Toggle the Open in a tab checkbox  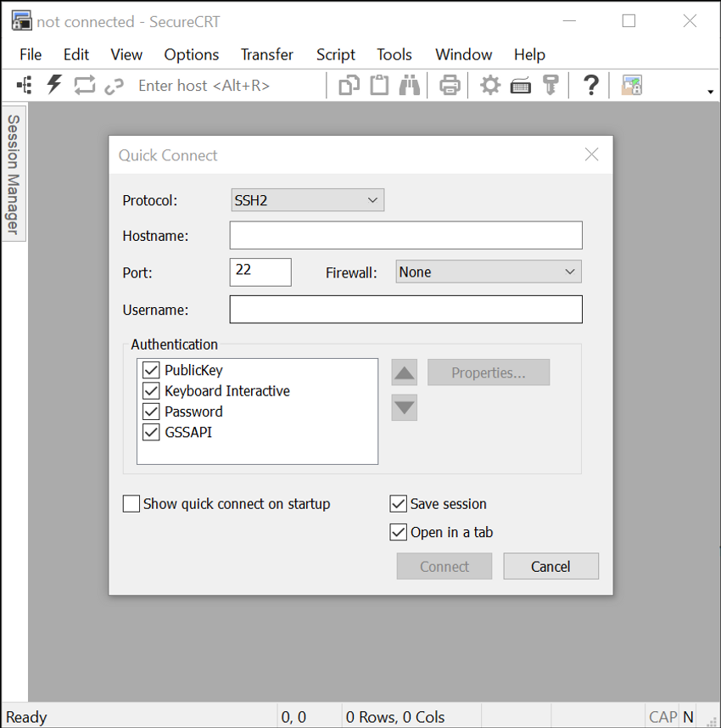tap(399, 532)
